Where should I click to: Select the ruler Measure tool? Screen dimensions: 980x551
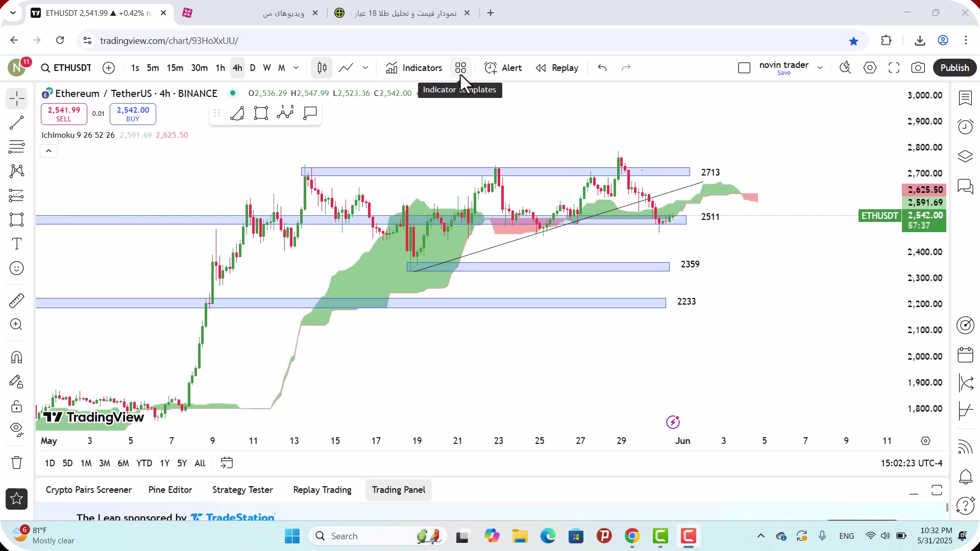(x=16, y=300)
